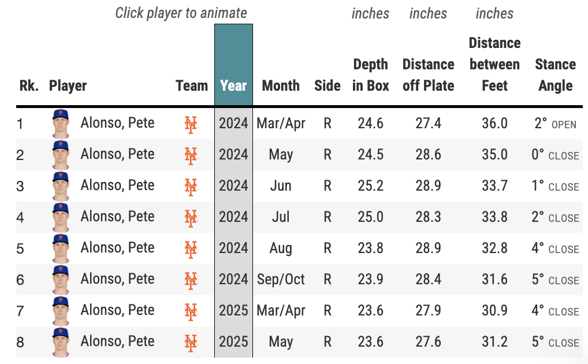Select the Mets logo in May 2025 row

coord(191,342)
